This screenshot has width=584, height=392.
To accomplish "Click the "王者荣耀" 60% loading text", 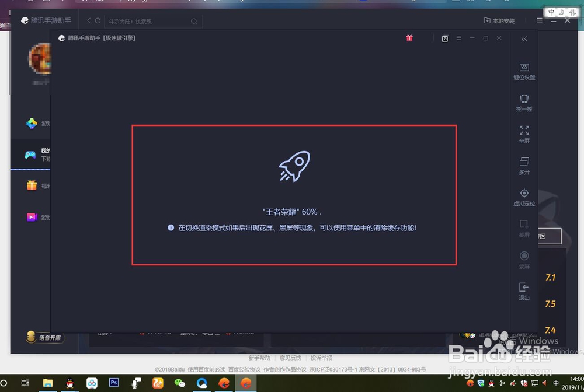I will 292,212.
